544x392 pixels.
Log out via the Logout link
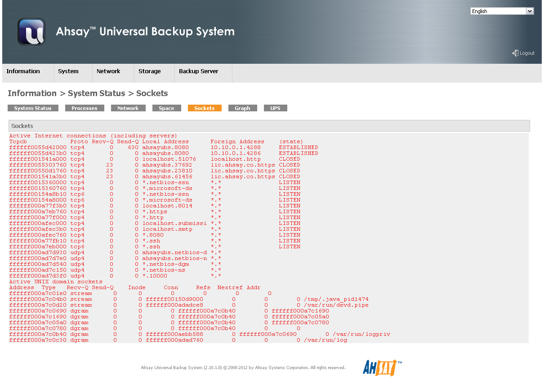click(527, 53)
